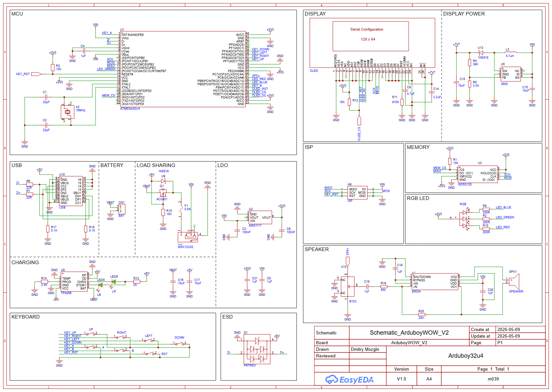Image resolution: width=552 pixels, height=392 pixels.
Task: Click the 0.5A fuse F1
Action: [181, 209]
